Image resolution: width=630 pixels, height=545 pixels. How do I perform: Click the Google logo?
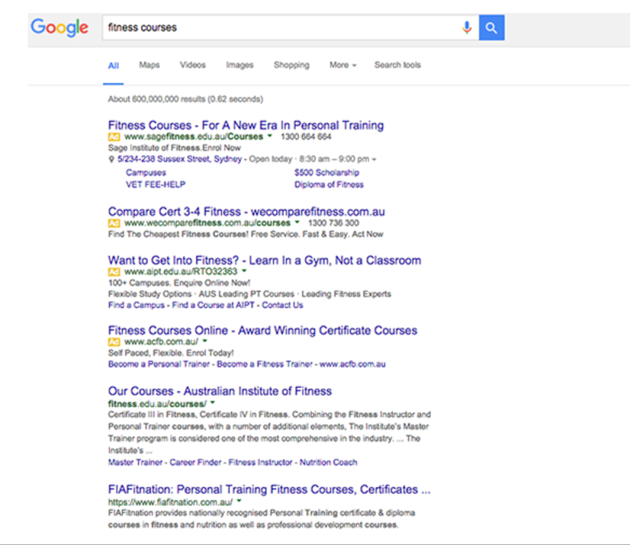59,27
